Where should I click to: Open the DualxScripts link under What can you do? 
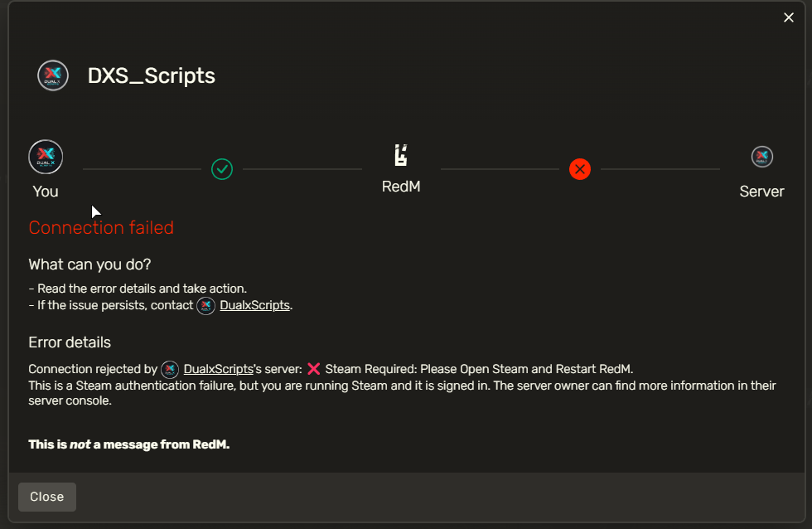[254, 305]
